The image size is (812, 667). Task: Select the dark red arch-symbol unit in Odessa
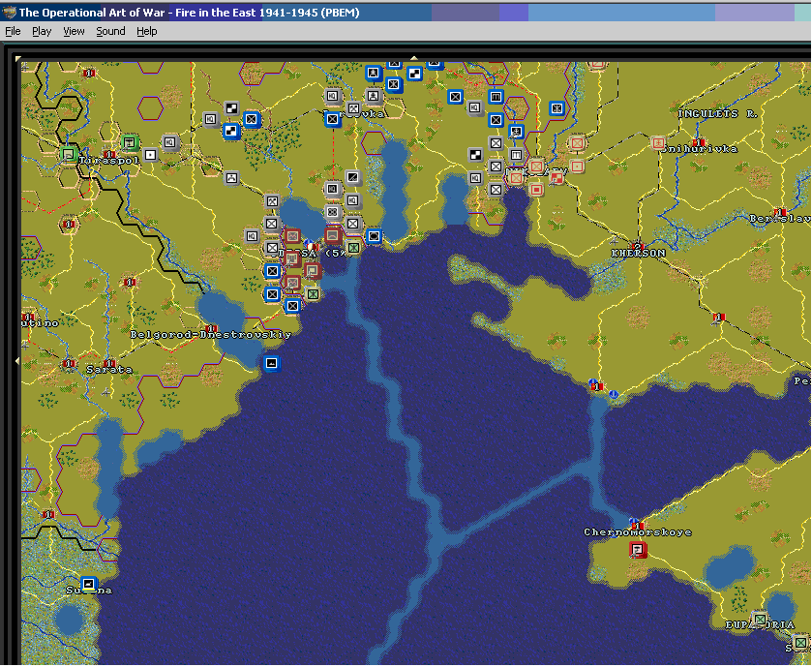coord(333,235)
